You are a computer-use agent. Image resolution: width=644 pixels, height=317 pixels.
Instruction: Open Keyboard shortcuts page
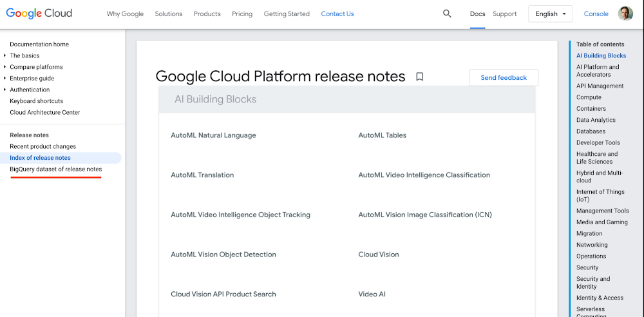pyautogui.click(x=37, y=101)
